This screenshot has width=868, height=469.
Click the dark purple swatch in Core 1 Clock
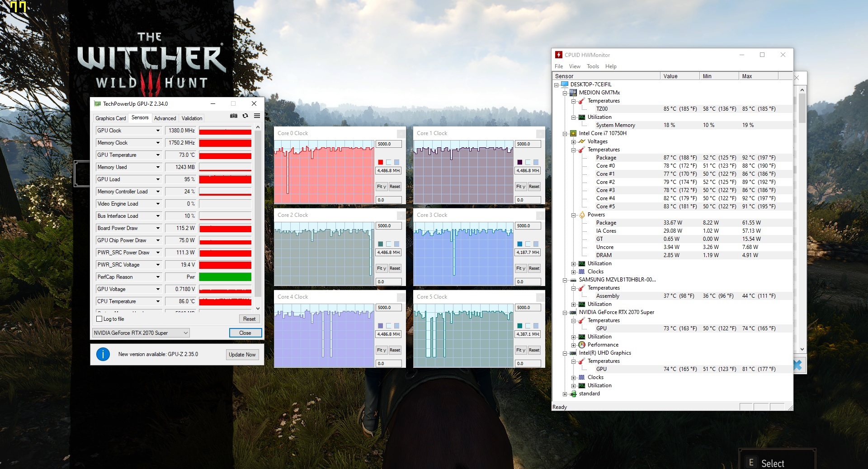520,162
